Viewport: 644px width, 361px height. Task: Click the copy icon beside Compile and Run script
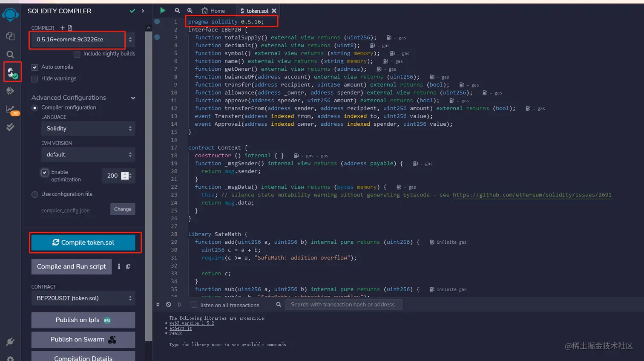pyautogui.click(x=128, y=266)
